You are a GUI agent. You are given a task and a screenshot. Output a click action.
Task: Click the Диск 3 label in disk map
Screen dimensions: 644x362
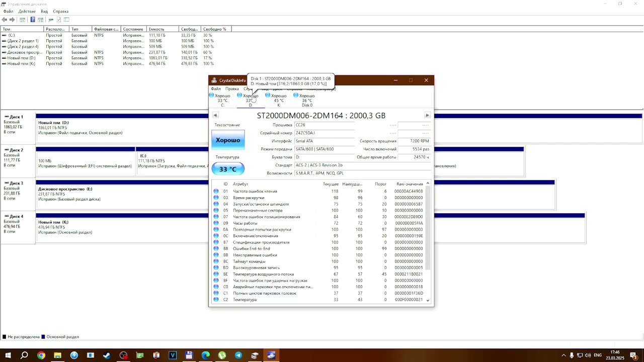tap(16, 183)
